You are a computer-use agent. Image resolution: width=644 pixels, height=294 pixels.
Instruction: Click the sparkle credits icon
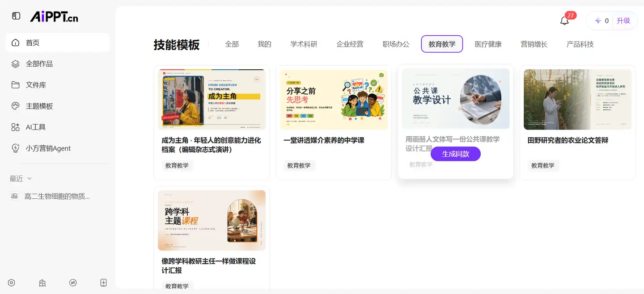(598, 21)
